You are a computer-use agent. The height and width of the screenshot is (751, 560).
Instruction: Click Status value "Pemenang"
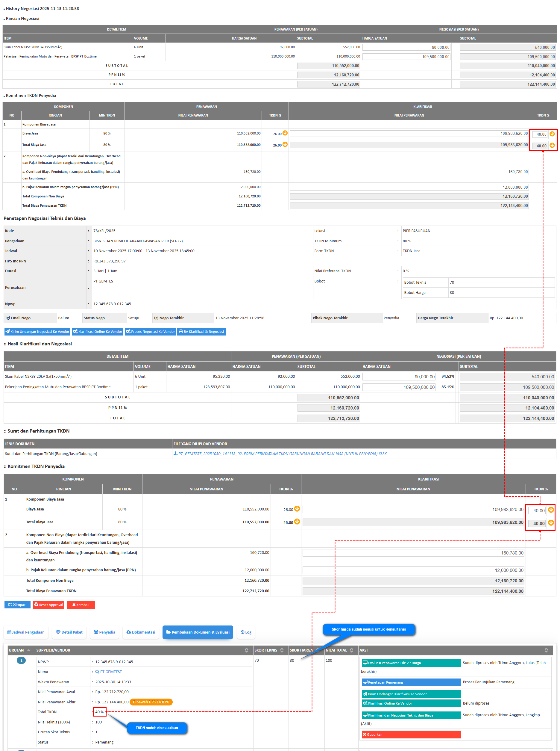point(104,742)
